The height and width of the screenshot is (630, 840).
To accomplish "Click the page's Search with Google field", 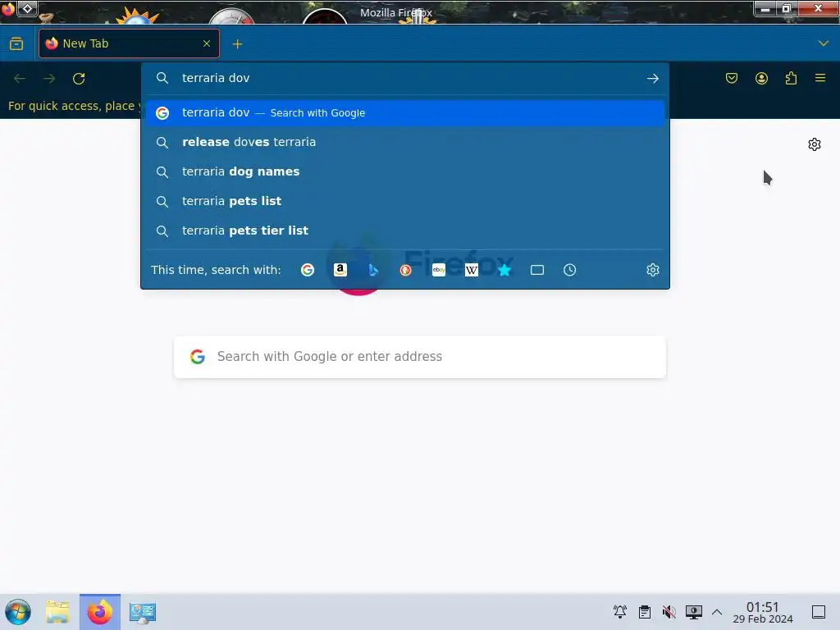I will (x=420, y=357).
